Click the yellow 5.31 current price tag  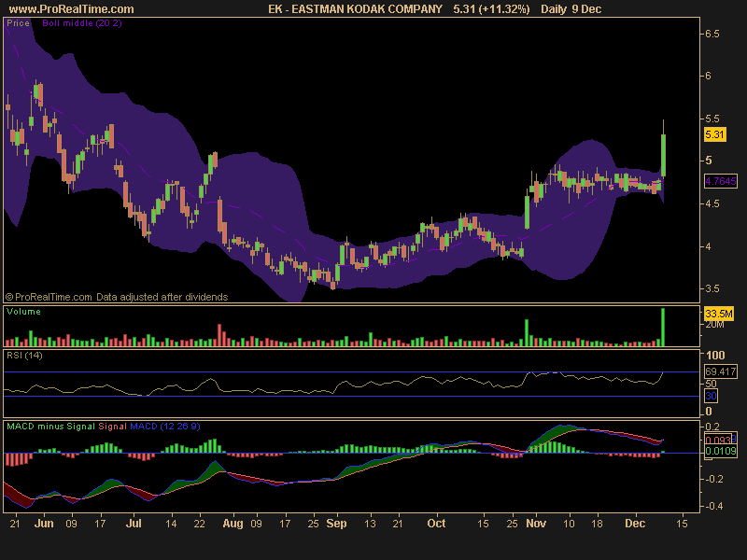[714, 134]
